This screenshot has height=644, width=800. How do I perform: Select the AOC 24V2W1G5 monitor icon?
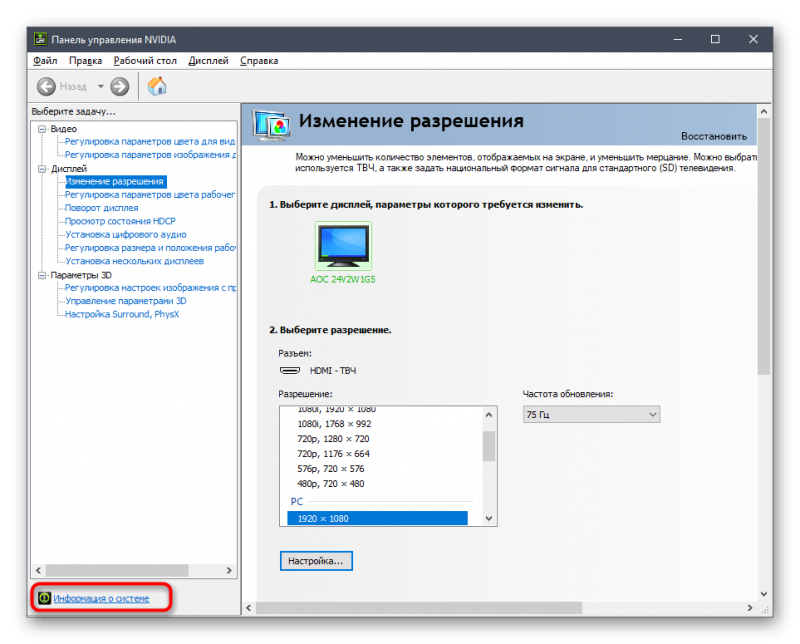click(x=343, y=246)
